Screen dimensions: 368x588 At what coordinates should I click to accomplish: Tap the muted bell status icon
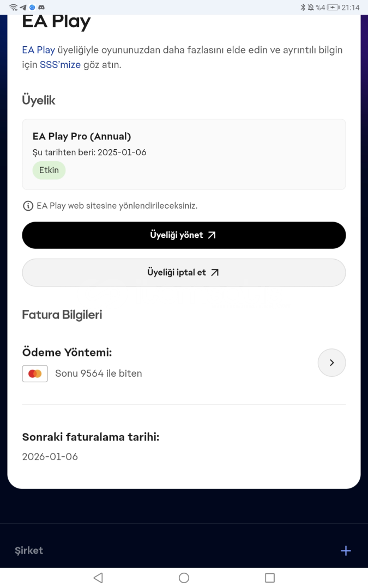[311, 7]
